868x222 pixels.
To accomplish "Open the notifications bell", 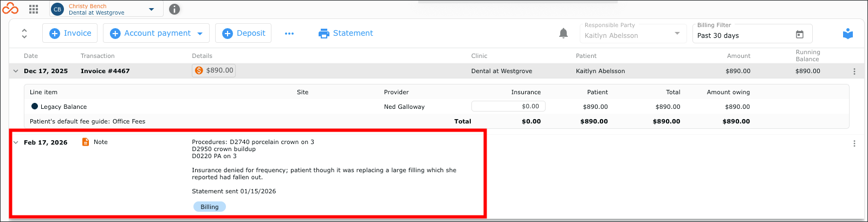I will pos(563,33).
